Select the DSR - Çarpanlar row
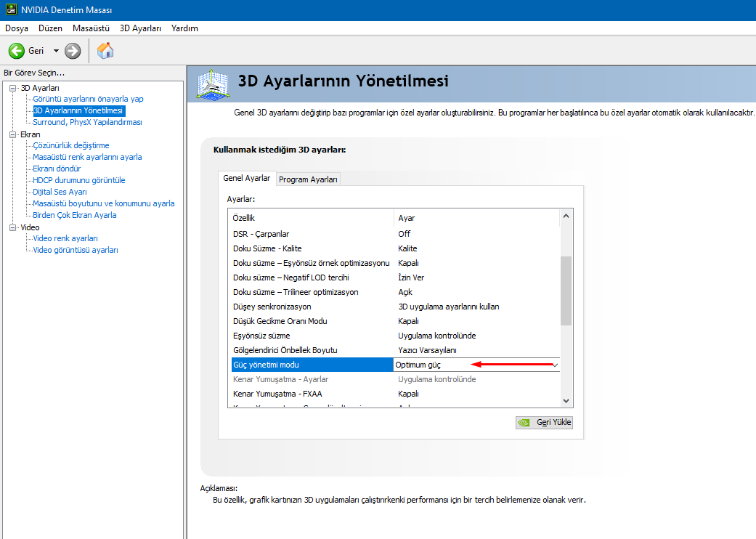756x539 pixels. (x=395, y=234)
